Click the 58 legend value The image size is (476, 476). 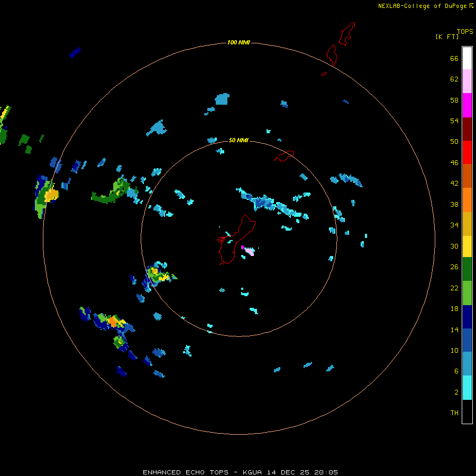point(454,100)
